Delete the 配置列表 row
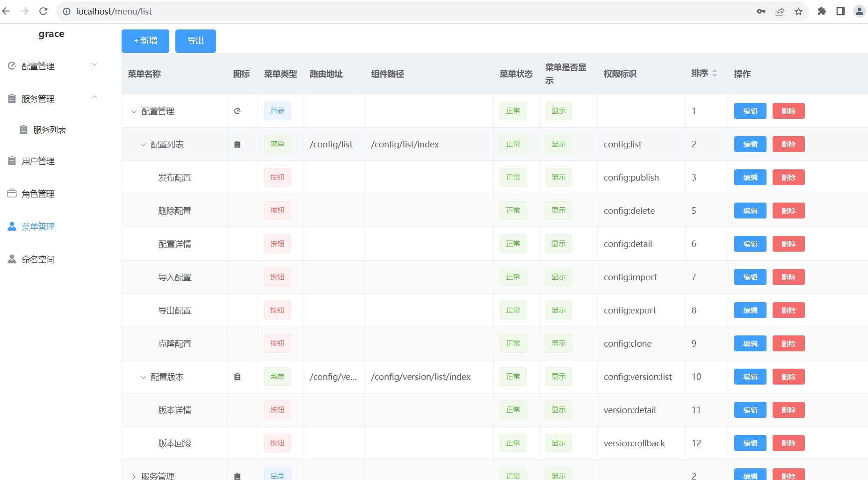 pos(788,144)
